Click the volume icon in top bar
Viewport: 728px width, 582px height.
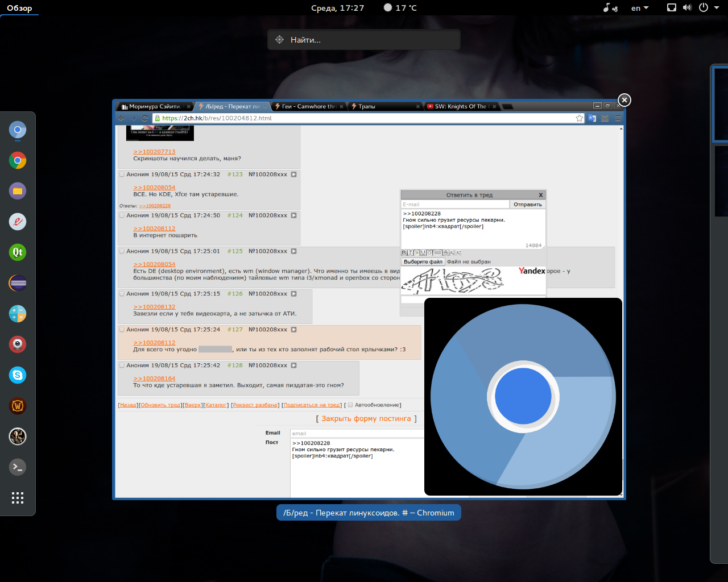tap(687, 8)
